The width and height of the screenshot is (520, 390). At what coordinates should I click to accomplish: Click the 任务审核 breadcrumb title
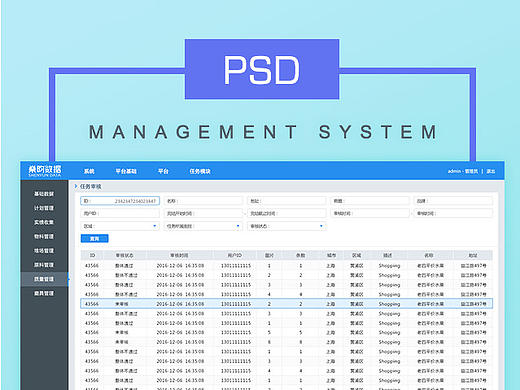90,186
